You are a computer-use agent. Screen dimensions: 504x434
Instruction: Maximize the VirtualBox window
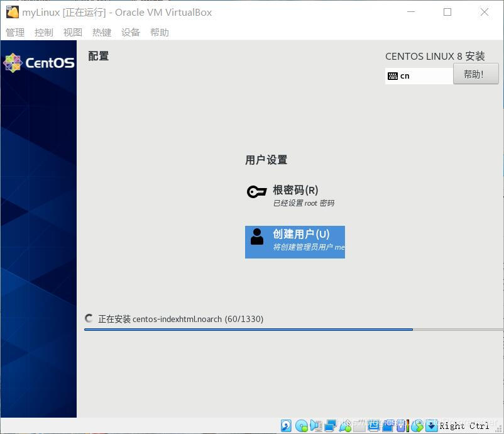click(447, 12)
